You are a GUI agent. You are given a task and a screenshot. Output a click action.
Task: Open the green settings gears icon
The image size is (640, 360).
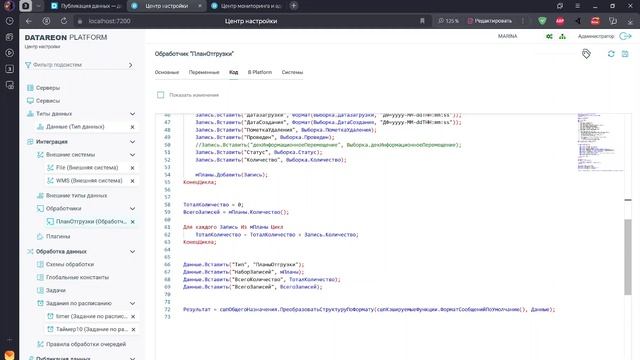pyautogui.click(x=549, y=36)
